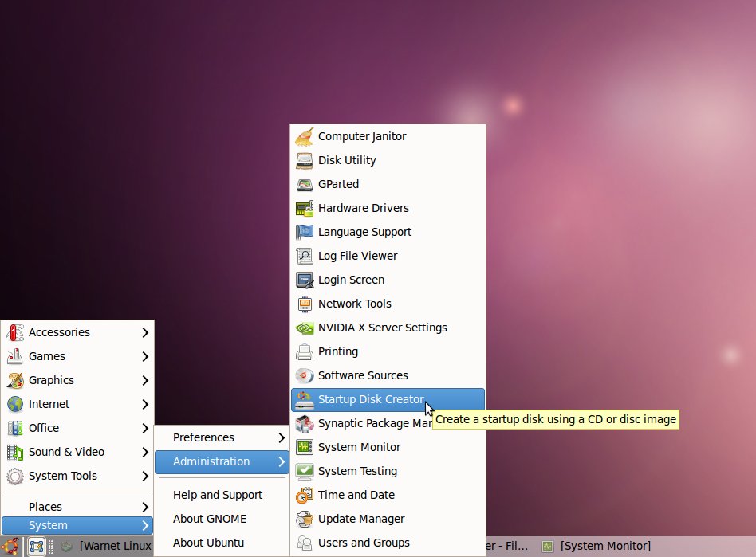Click the Log File Viewer magnifier icon
756x557 pixels.
[x=304, y=256]
